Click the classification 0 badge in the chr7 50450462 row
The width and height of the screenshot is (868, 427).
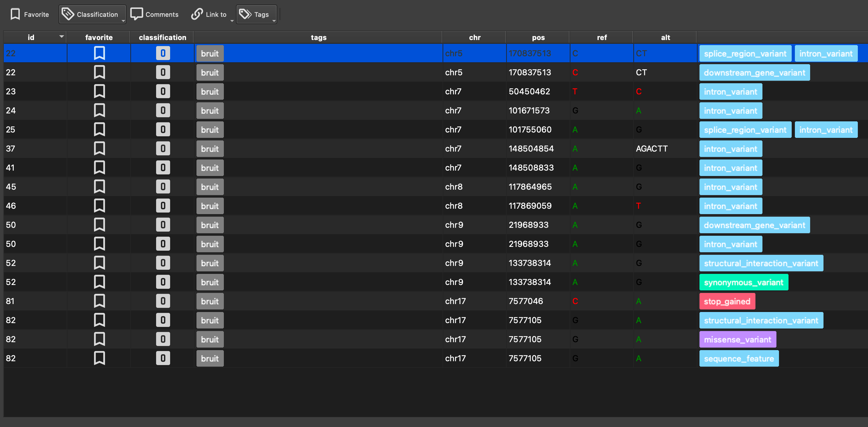(163, 91)
